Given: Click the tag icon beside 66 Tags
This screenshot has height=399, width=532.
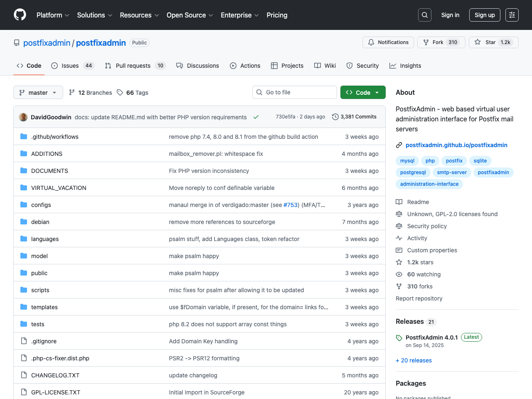Looking at the screenshot, I should (120, 92).
